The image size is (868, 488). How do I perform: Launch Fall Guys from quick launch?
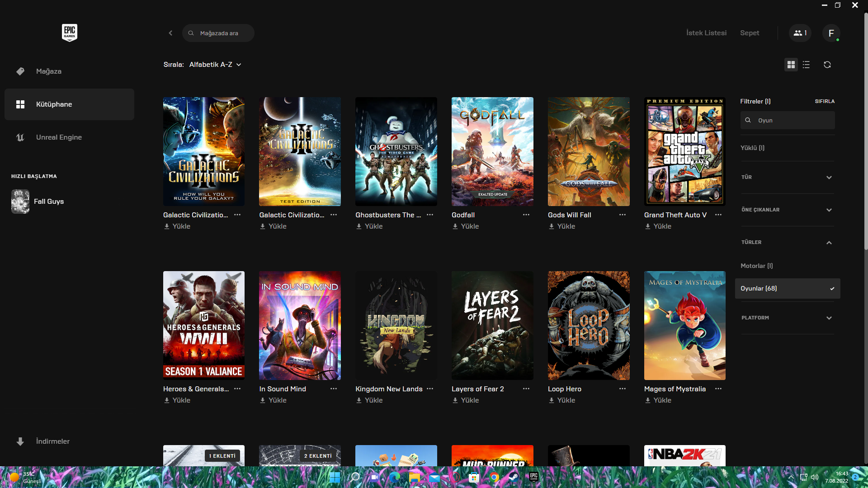38,202
